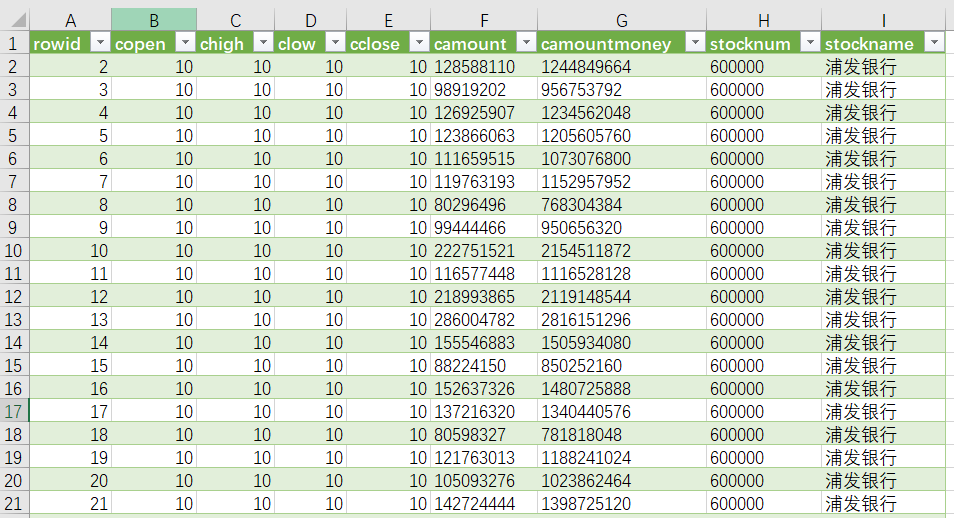The image size is (954, 518).
Task: Open the stocknum column filter dropdown
Action: [810, 43]
